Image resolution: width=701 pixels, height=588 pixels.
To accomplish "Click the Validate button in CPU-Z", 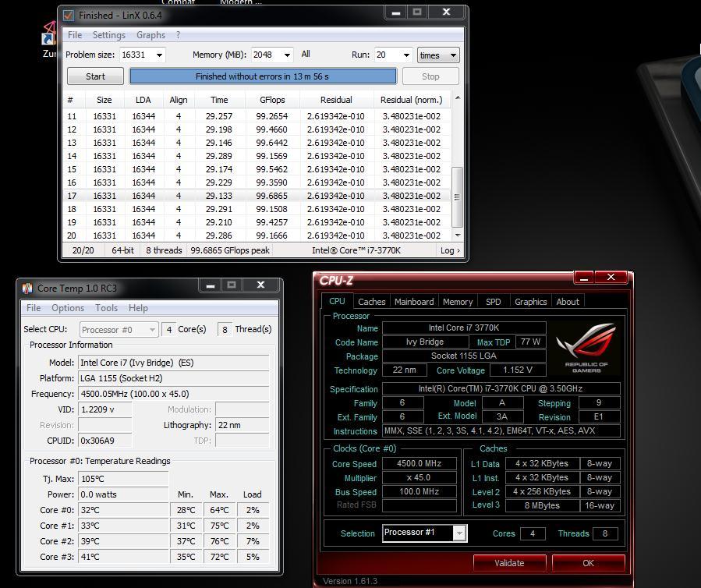I will pyautogui.click(x=509, y=563).
